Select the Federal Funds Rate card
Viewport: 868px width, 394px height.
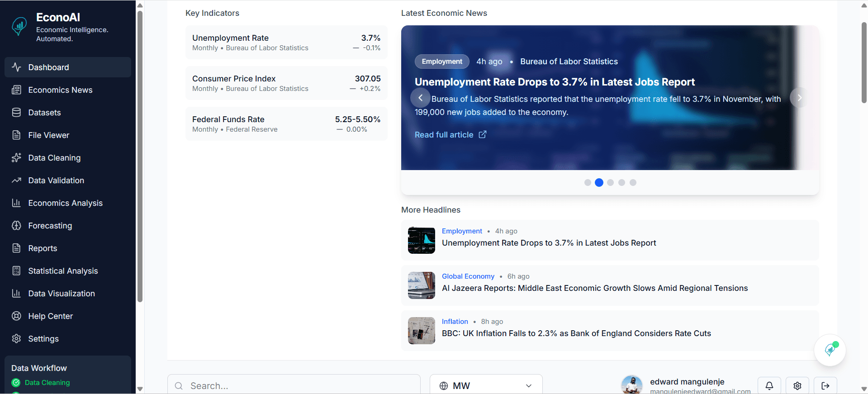point(286,124)
